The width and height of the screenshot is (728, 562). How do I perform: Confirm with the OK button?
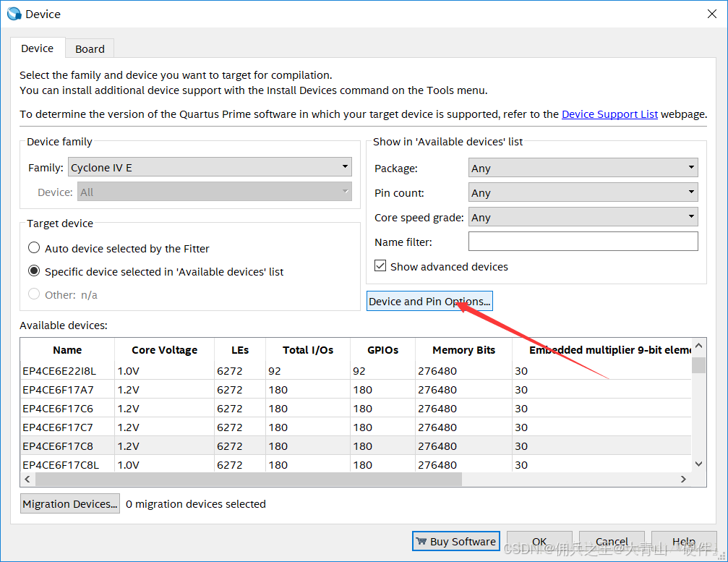click(539, 541)
